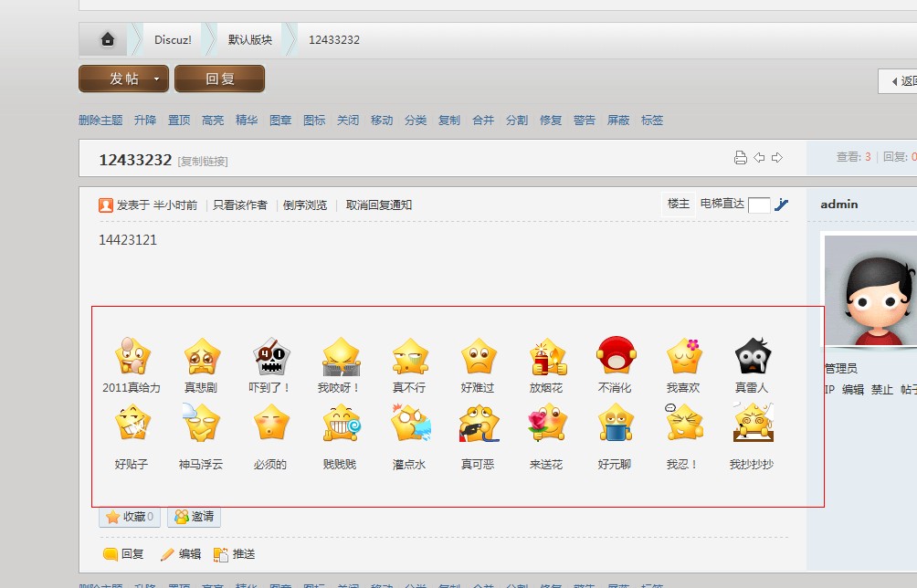This screenshot has height=588, width=917.
Task: Click 标签 in moderation bar
Action: click(652, 121)
